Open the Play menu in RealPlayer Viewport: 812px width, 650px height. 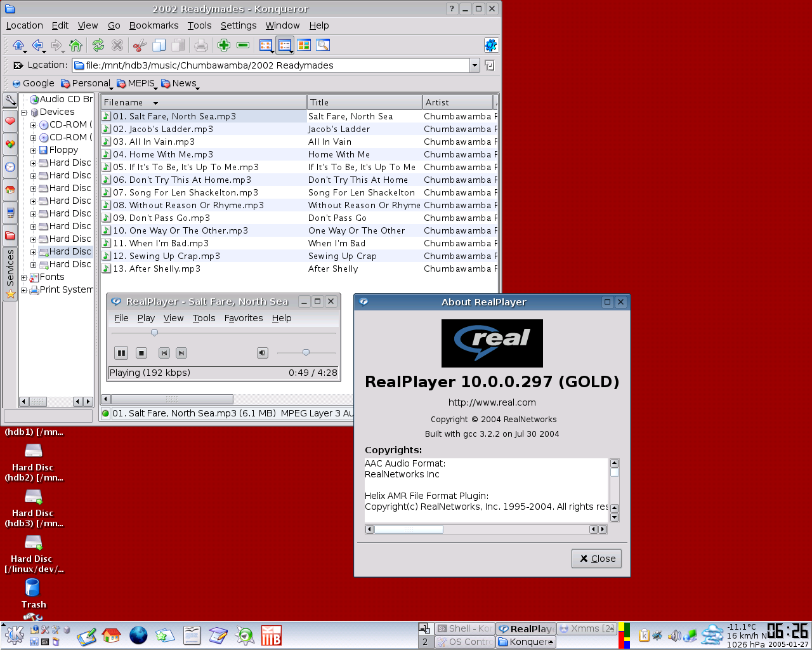146,318
